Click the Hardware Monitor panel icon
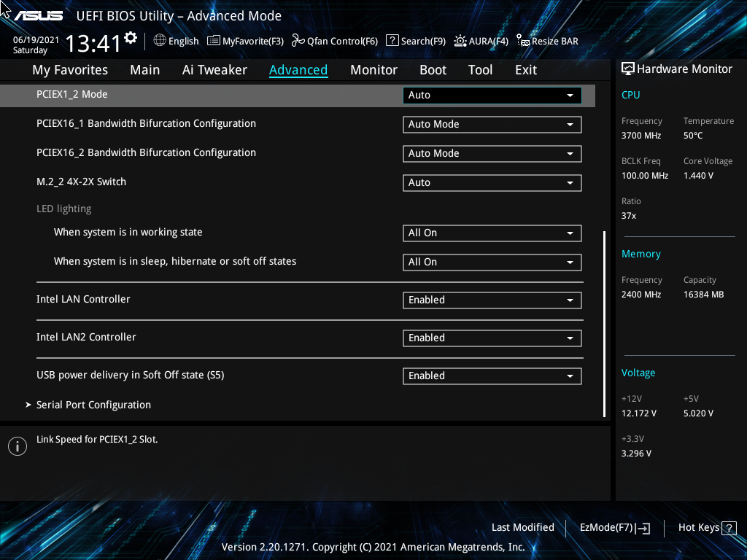This screenshot has width=747, height=560. pos(628,69)
